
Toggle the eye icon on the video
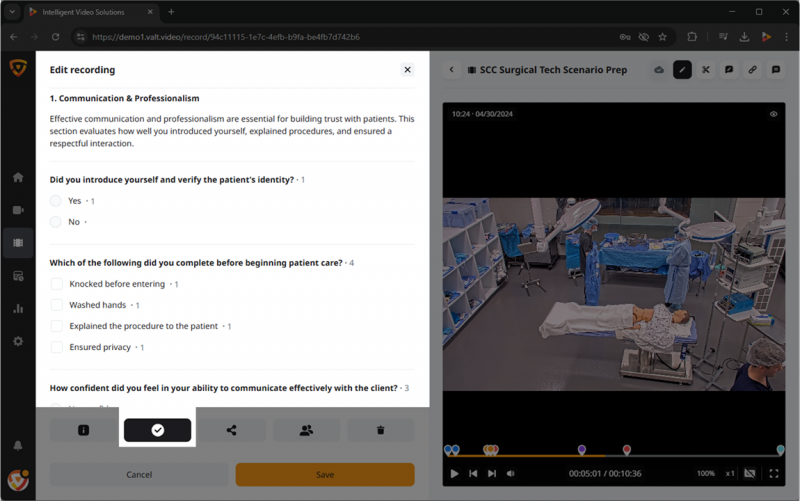click(773, 114)
